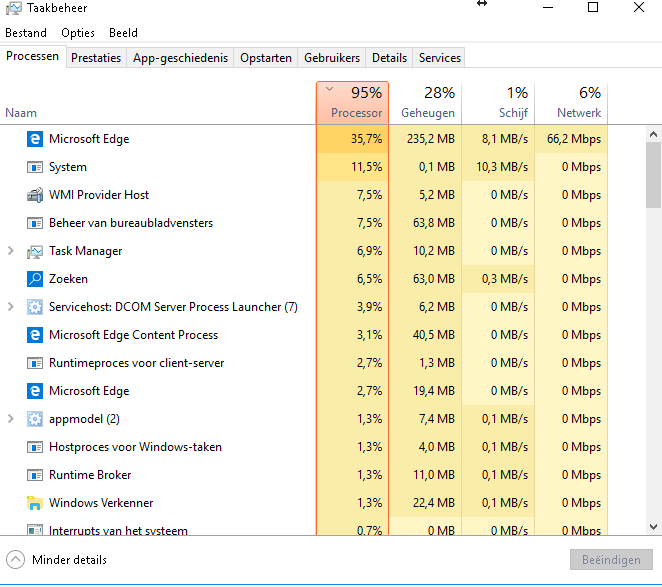Click the 11,5% processor value
Screen dimensions: 662x587
(x=366, y=167)
